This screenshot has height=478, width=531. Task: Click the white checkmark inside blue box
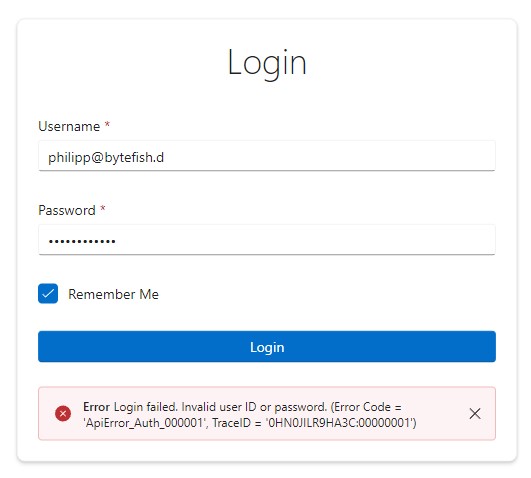tap(48, 293)
